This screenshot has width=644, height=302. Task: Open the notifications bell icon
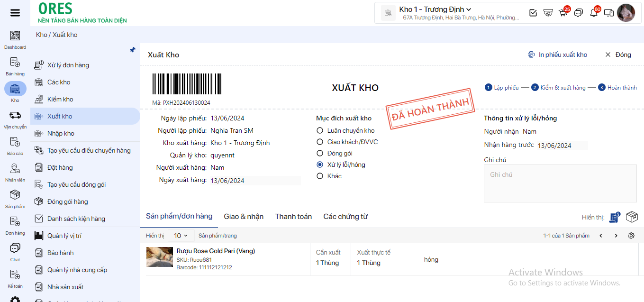click(x=593, y=13)
